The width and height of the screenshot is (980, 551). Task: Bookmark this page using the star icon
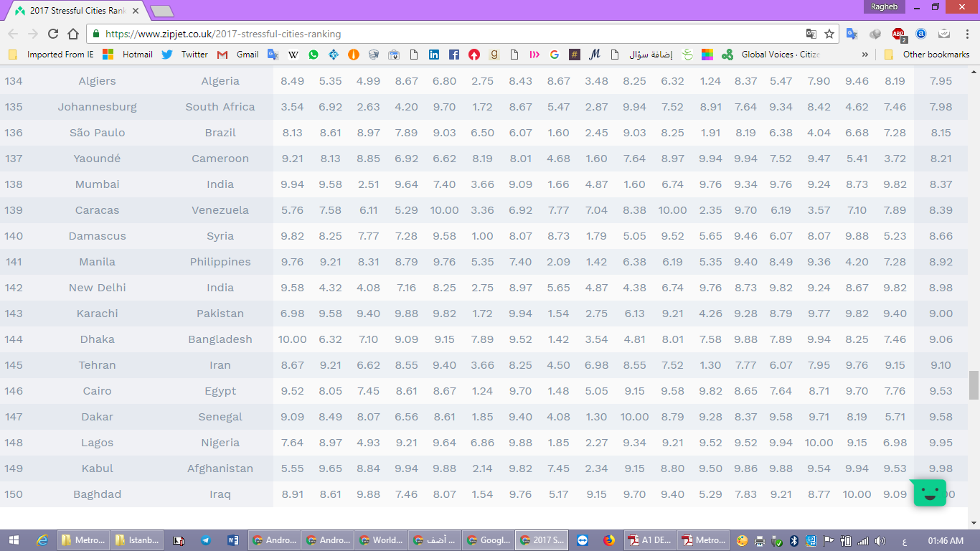tap(829, 34)
